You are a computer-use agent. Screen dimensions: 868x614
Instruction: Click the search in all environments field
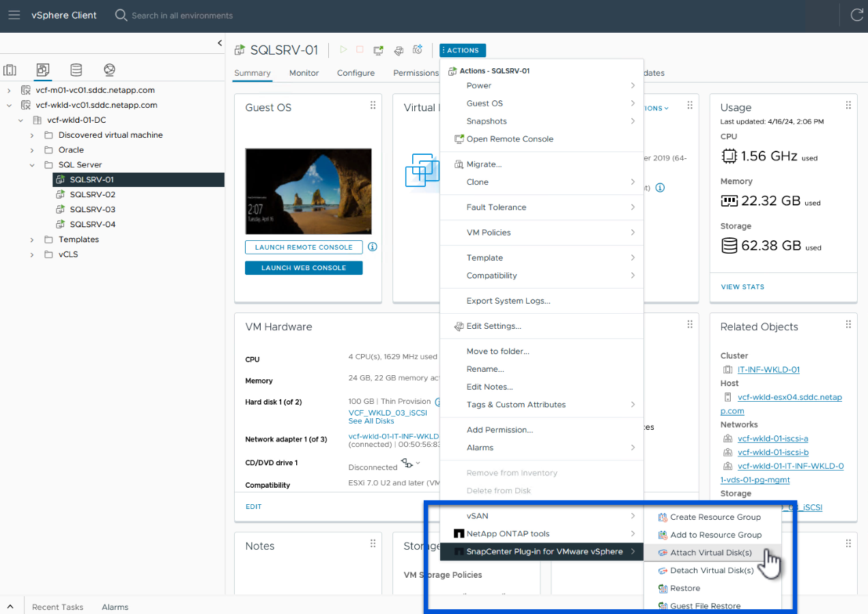pyautogui.click(x=182, y=15)
